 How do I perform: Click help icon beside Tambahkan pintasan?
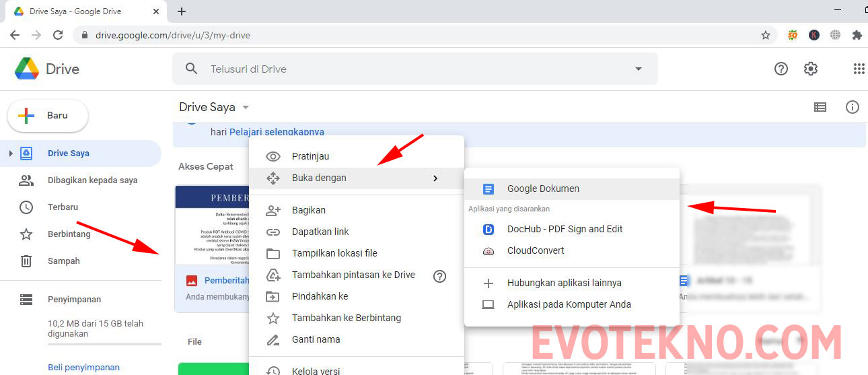[440, 276]
